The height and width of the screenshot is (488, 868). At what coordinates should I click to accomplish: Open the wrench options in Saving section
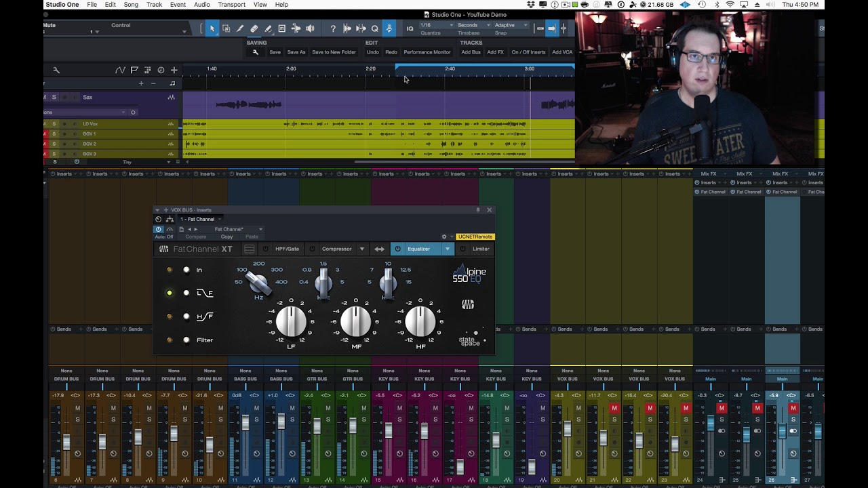coord(256,52)
